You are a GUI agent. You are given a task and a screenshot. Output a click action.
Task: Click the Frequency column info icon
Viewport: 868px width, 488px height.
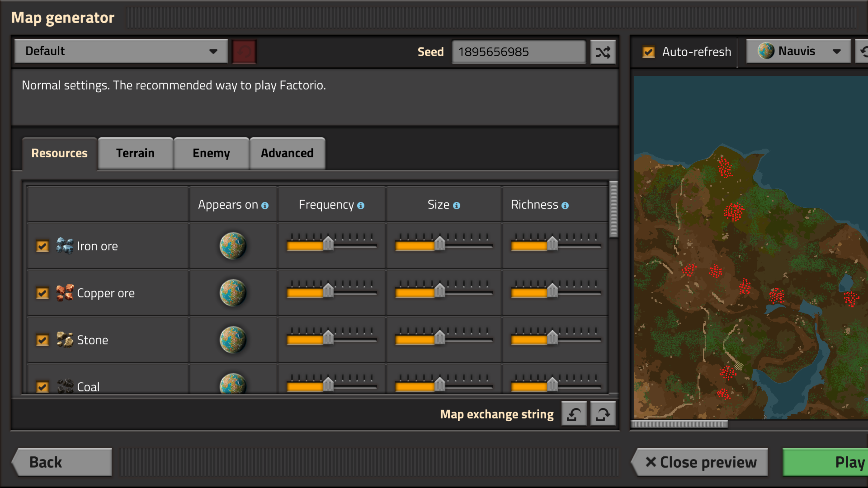click(361, 205)
